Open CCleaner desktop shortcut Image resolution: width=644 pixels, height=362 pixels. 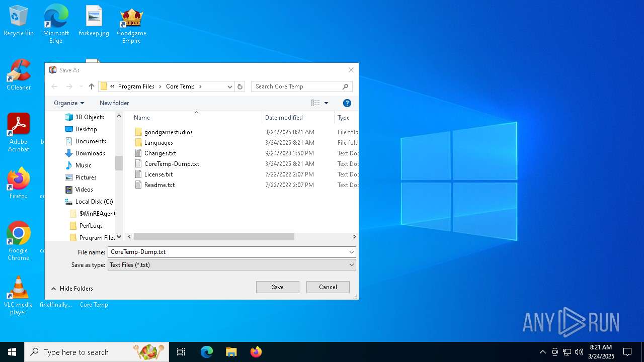click(x=19, y=75)
